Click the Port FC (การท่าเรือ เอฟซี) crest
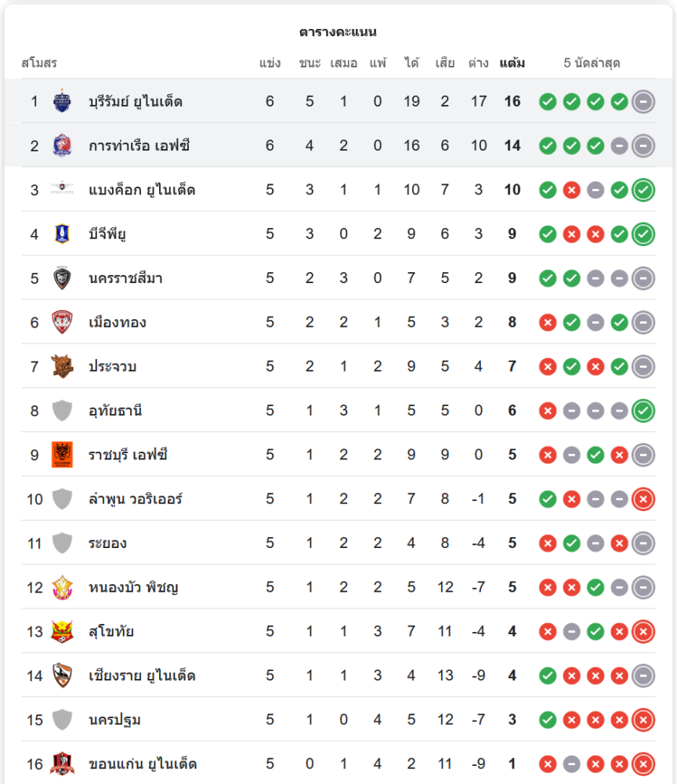The height and width of the screenshot is (784, 677). coord(62,146)
